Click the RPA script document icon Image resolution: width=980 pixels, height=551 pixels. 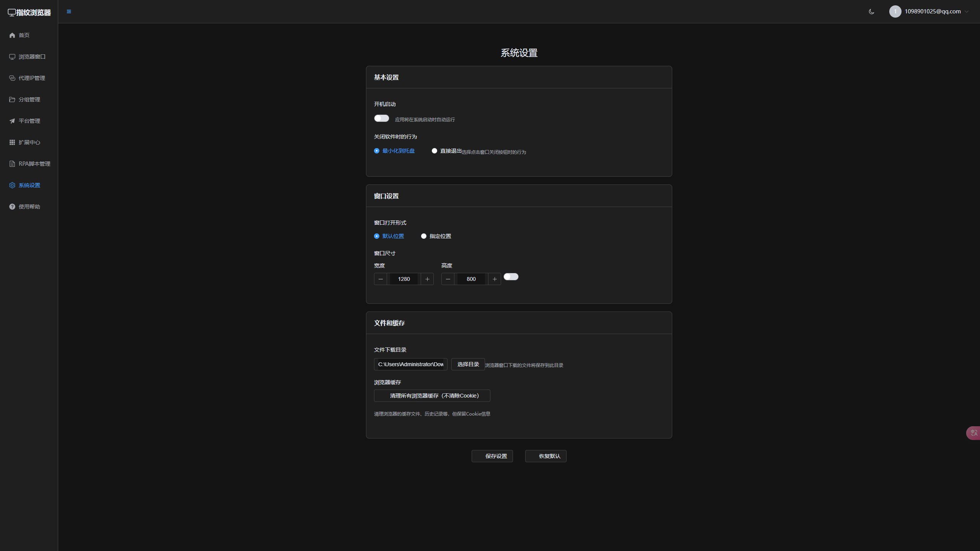pos(12,164)
